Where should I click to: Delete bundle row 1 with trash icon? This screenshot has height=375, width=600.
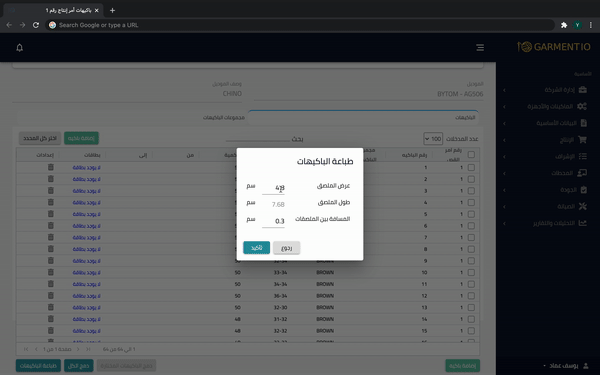[51, 167]
